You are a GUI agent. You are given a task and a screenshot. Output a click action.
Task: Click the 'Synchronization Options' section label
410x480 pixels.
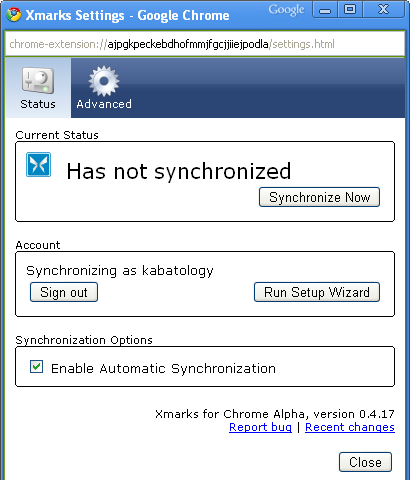[84, 340]
